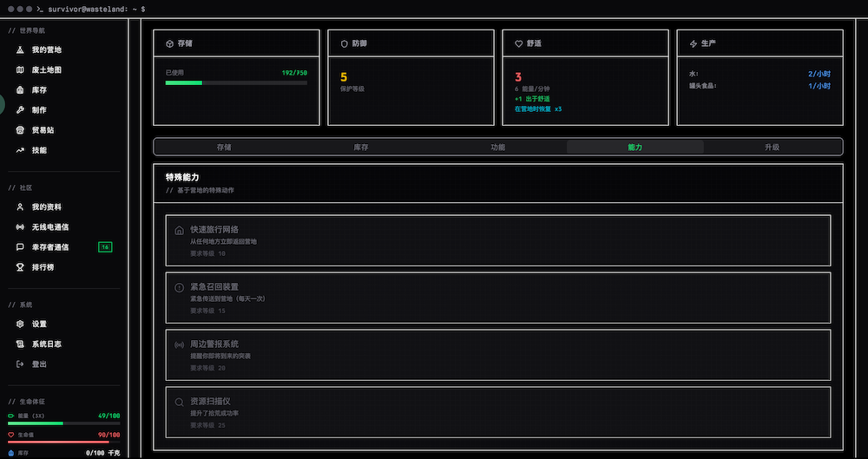The height and width of the screenshot is (459, 868).
Task: Switch to the 升级 tab
Action: coord(772,148)
